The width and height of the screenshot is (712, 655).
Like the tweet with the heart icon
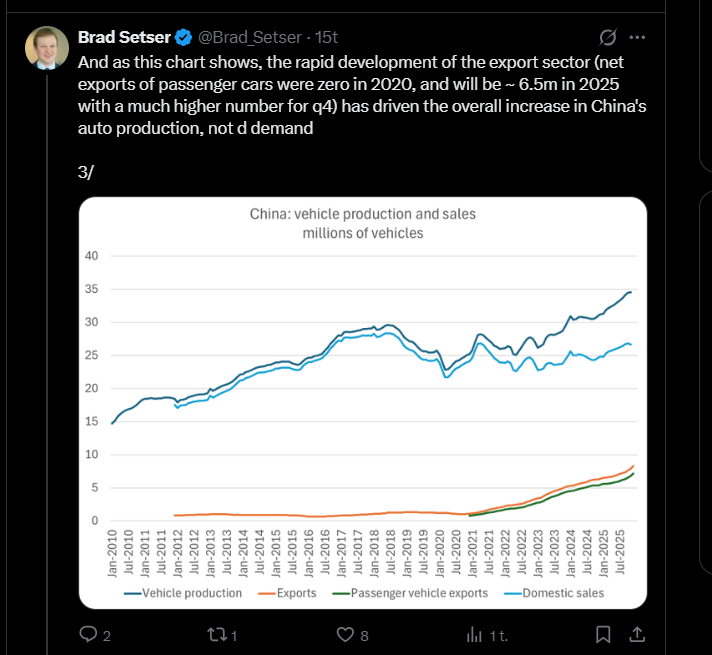click(x=345, y=634)
